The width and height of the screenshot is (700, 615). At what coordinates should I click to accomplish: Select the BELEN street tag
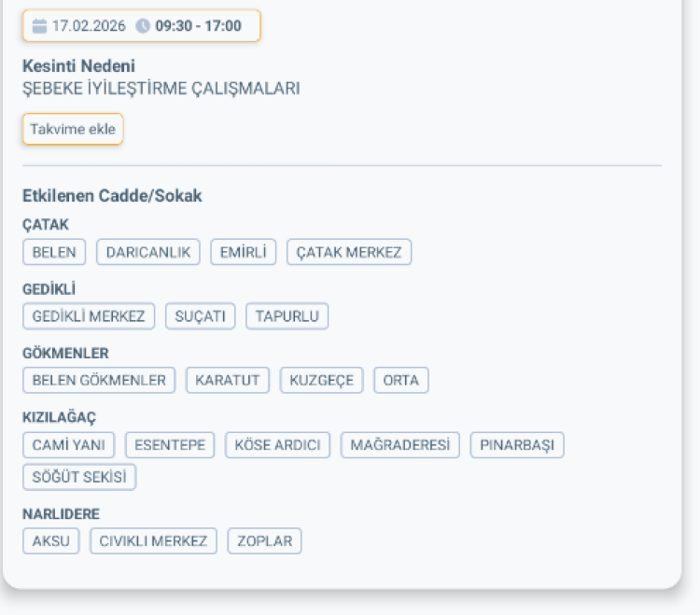pyautogui.click(x=54, y=252)
